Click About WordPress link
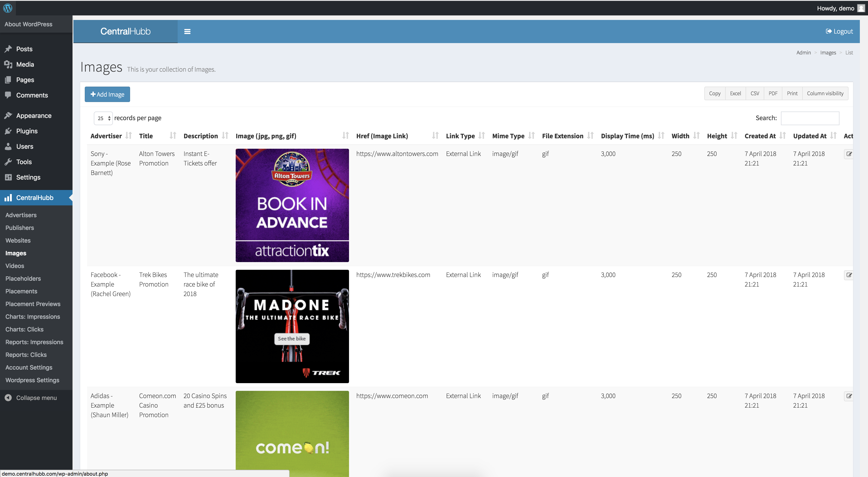868x477 pixels. [x=28, y=24]
